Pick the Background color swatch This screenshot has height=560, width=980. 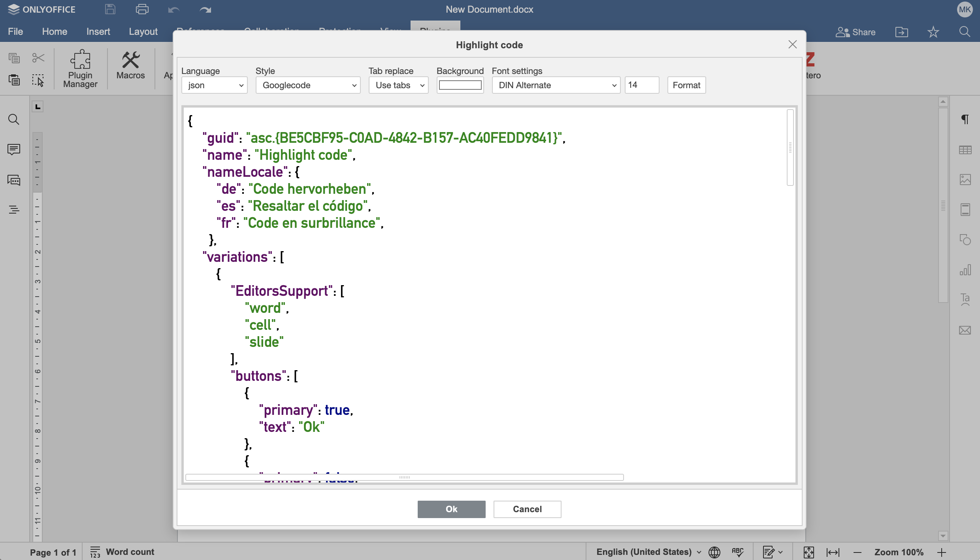pyautogui.click(x=460, y=85)
